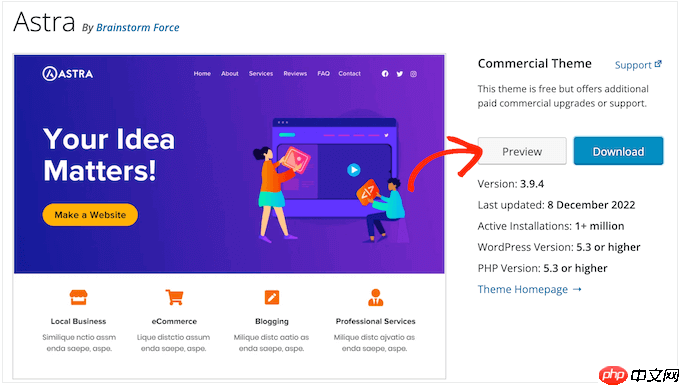Click the Blogging pencil icon
The width and height of the screenshot is (680, 385).
click(x=272, y=297)
